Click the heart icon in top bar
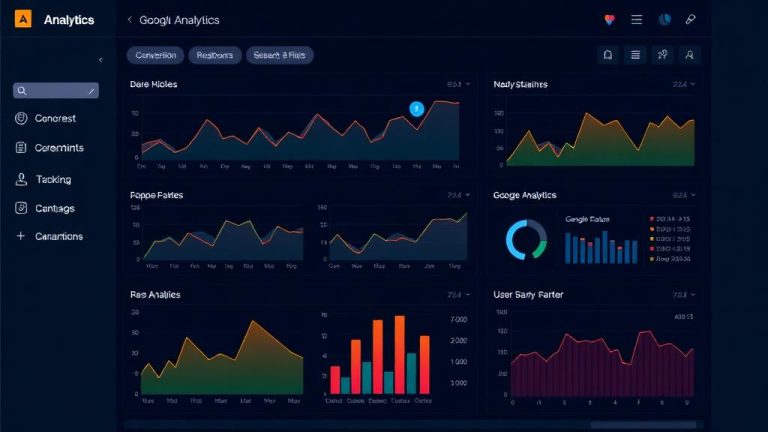Image resolution: width=768 pixels, height=432 pixels. pos(609,20)
